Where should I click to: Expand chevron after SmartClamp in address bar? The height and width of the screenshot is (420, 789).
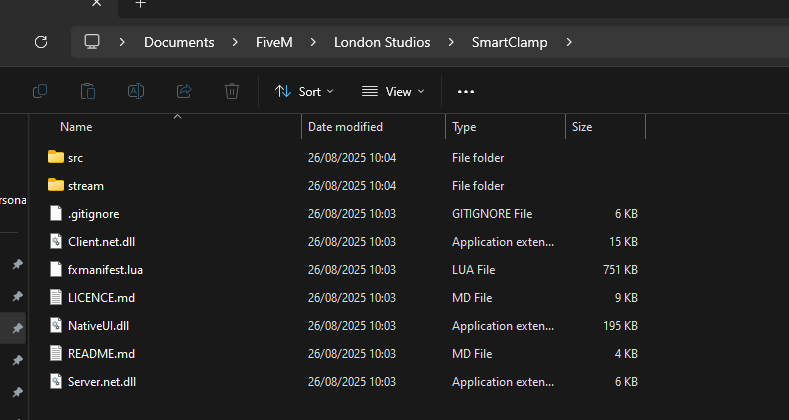click(x=569, y=42)
